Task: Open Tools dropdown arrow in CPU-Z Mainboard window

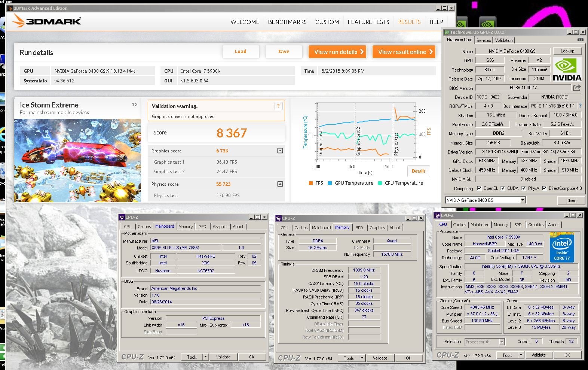Action: (x=205, y=357)
